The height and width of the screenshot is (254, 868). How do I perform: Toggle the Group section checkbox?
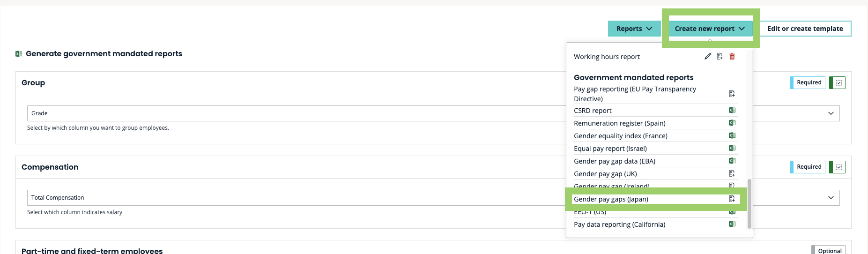click(838, 83)
